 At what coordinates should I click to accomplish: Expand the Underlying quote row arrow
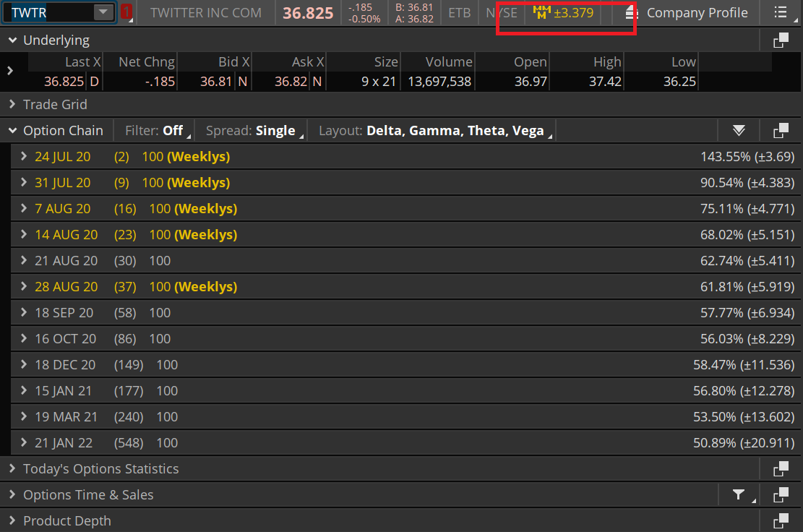[10, 71]
